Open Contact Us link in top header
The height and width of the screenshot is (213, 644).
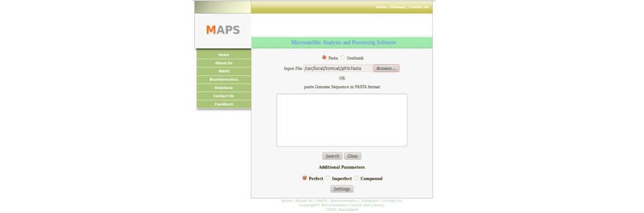(x=418, y=7)
